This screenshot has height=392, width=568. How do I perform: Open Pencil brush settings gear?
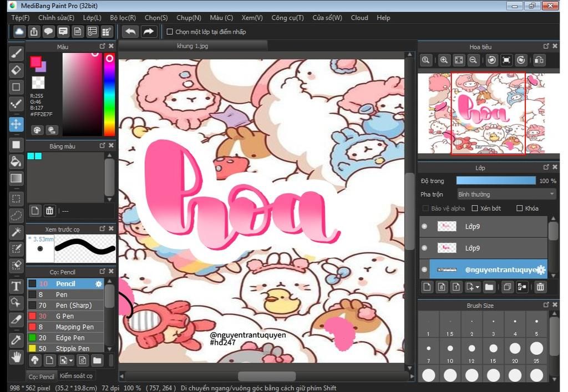point(99,284)
